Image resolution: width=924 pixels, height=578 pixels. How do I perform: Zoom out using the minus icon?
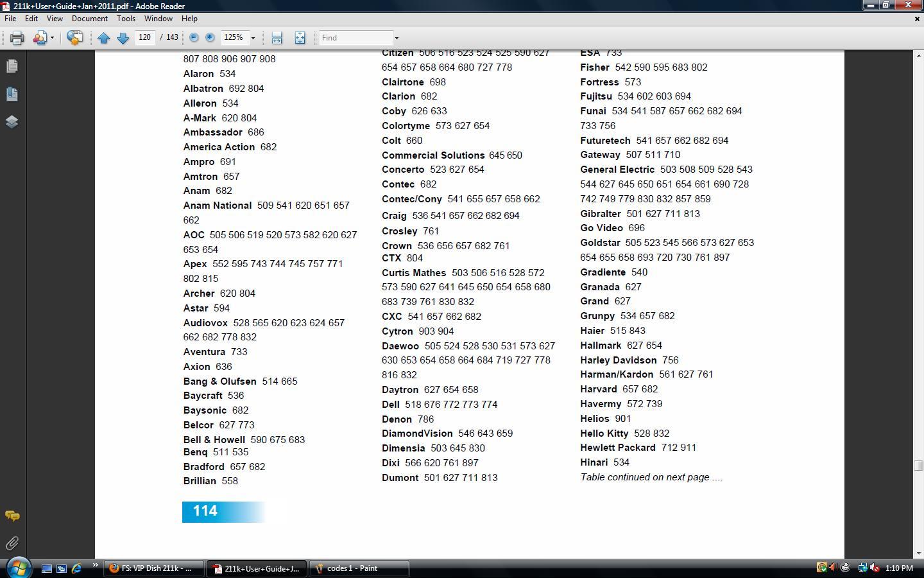(x=194, y=38)
